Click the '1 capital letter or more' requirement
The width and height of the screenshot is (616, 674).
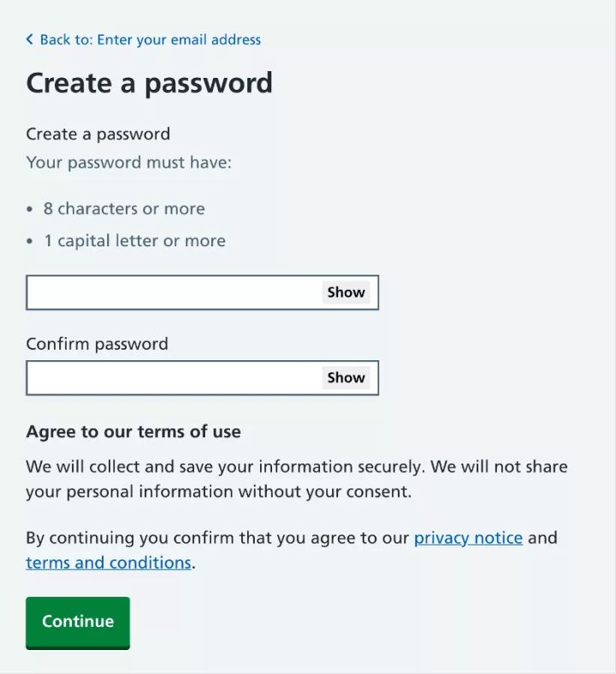pos(134,240)
